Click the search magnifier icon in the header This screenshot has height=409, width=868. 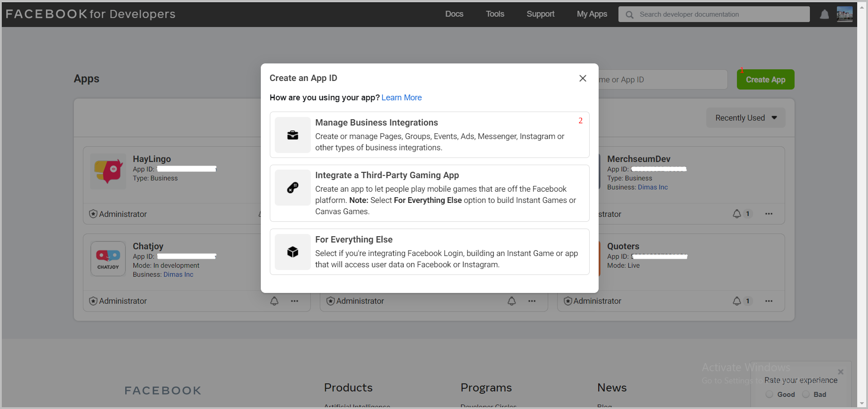click(630, 14)
